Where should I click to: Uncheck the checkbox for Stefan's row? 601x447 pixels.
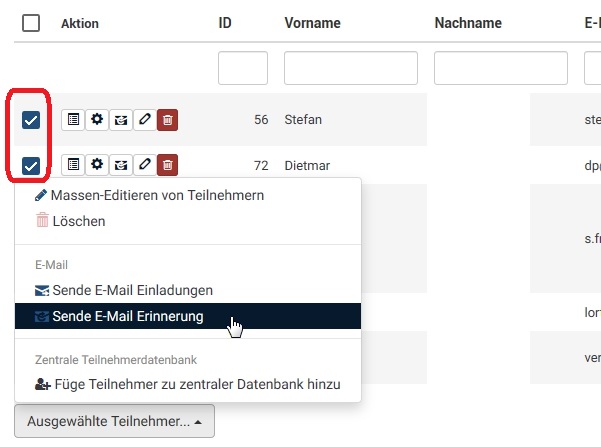[31, 120]
